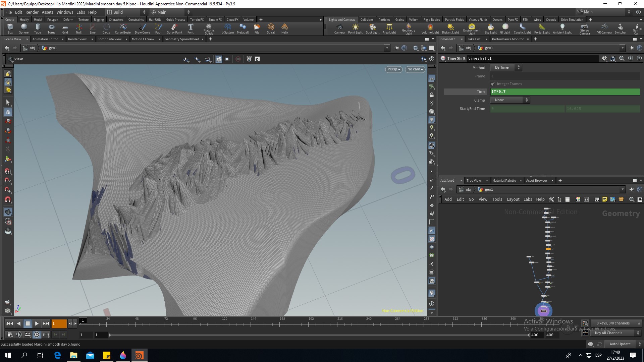Click the current frame number field
This screenshot has width=644, height=362.
pyautogui.click(x=59, y=324)
